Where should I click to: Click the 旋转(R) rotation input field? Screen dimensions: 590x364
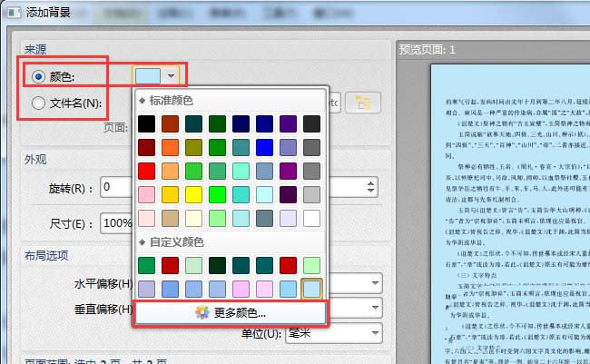tap(116, 188)
